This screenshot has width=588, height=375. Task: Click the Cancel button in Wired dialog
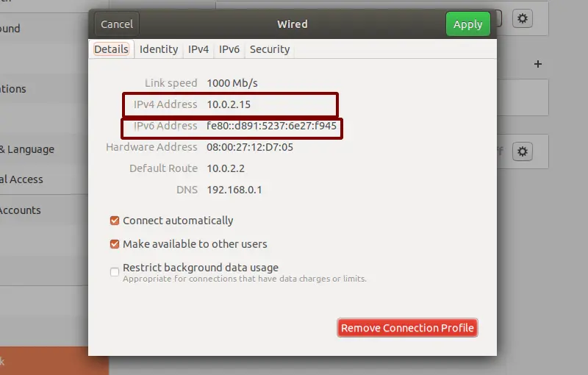click(117, 24)
